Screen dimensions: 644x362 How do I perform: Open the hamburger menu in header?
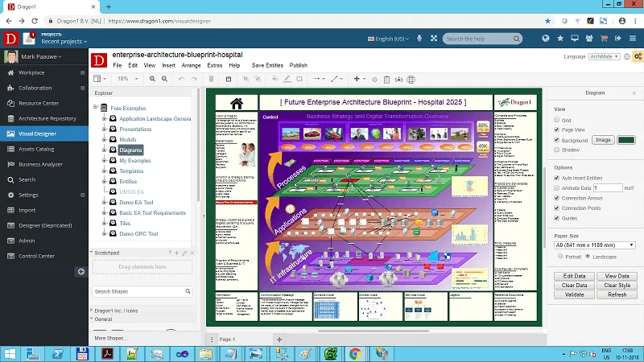tap(633, 38)
